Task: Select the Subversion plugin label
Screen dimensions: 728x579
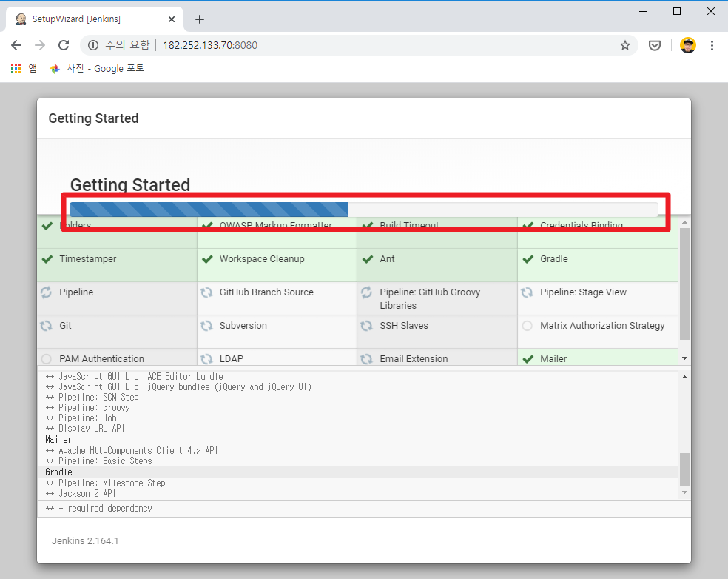Action: pyautogui.click(x=243, y=326)
